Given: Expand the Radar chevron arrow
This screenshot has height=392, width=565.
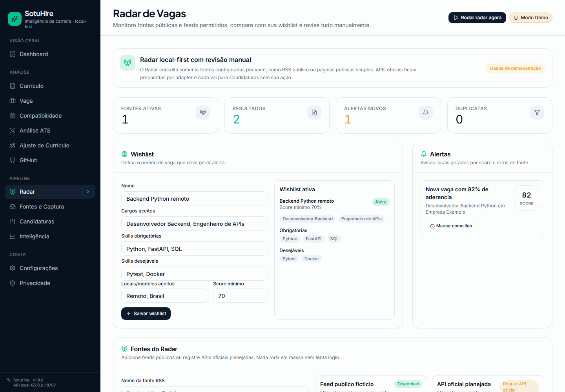Looking at the screenshot, I should click(88, 192).
